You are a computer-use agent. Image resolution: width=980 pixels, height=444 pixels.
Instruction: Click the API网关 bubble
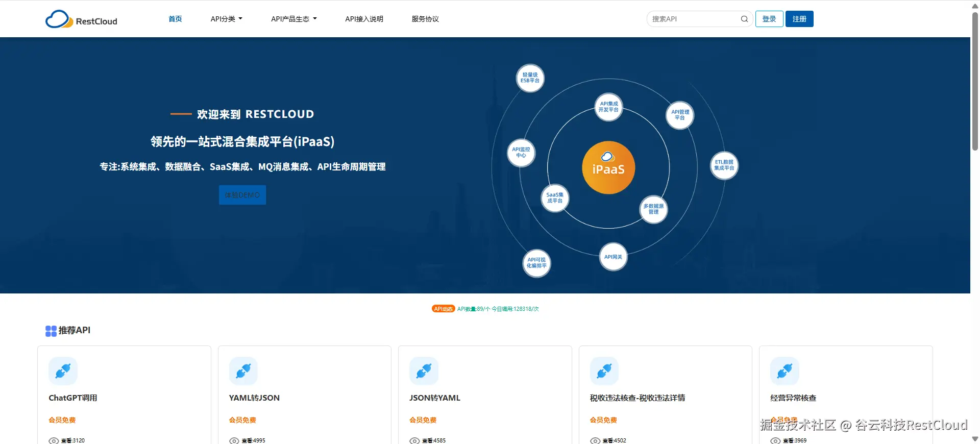pos(613,257)
